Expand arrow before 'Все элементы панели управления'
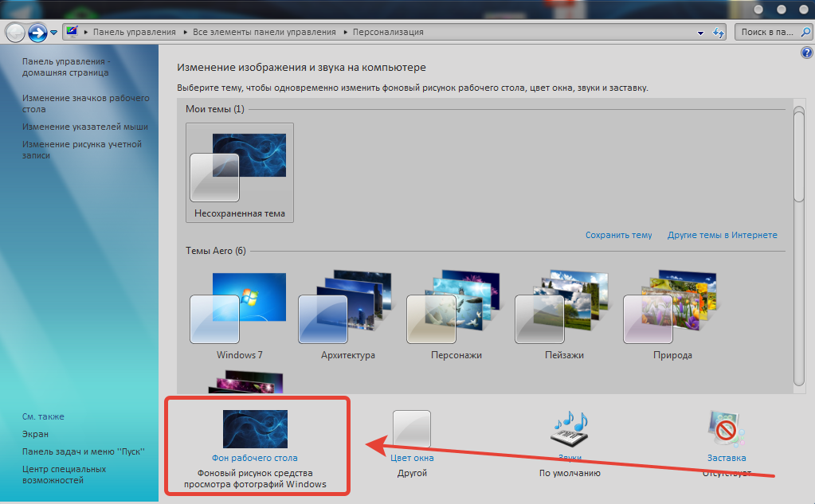 tap(185, 32)
